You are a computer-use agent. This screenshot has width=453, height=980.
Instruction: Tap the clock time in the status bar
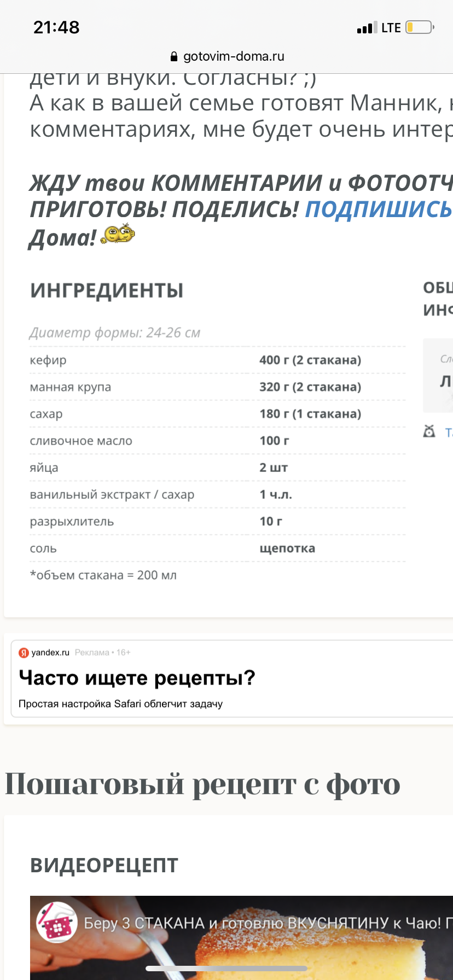pos(56,27)
